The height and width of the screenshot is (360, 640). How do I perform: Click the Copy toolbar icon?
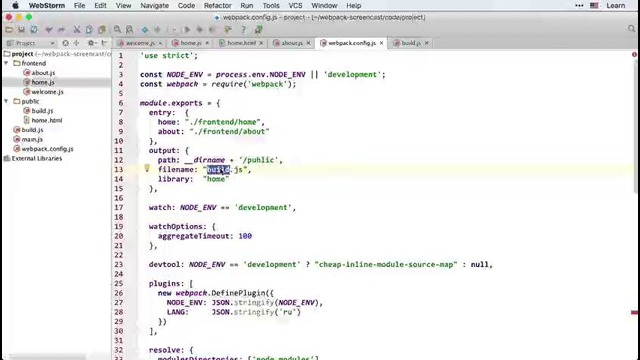point(89,30)
